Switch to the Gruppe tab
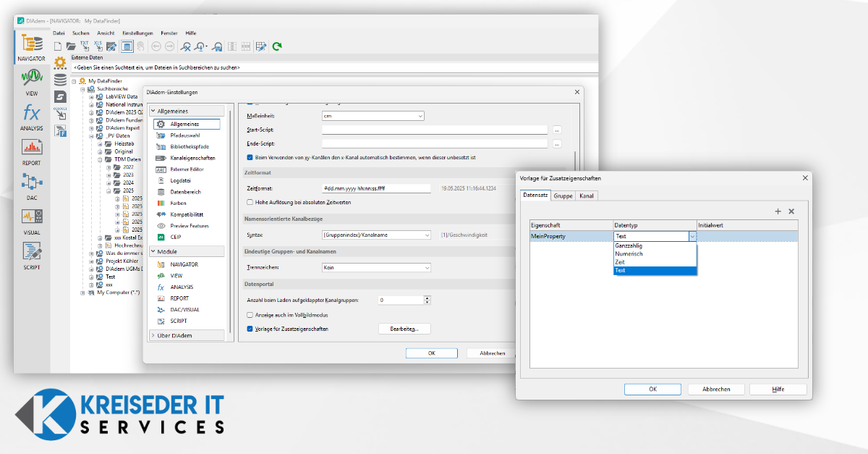The width and height of the screenshot is (868, 454). click(563, 196)
